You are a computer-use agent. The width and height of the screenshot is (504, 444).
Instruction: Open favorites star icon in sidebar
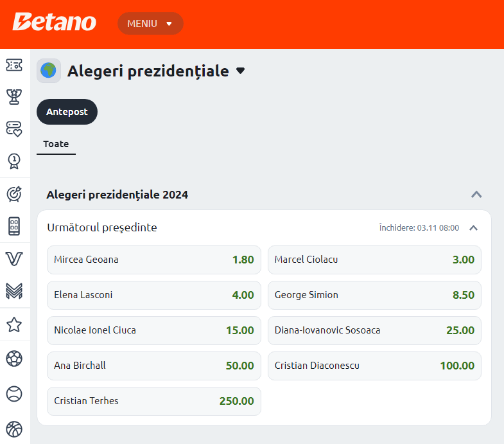14,324
